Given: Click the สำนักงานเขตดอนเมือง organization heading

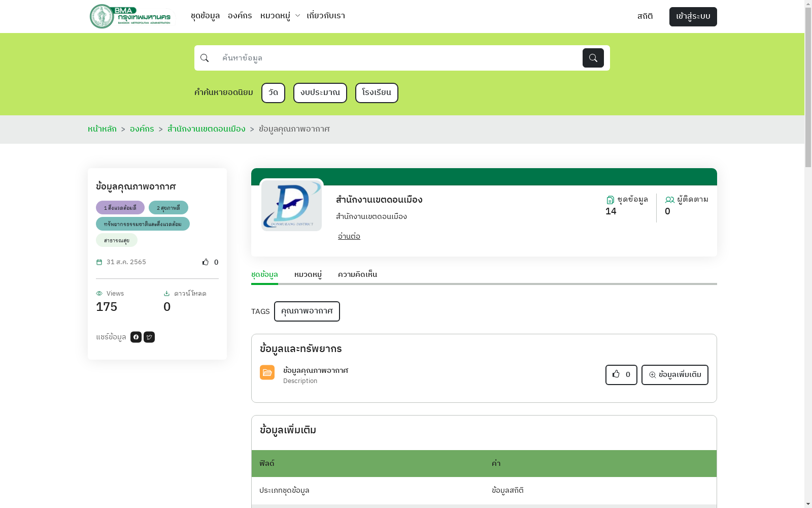Looking at the screenshot, I should [379, 200].
